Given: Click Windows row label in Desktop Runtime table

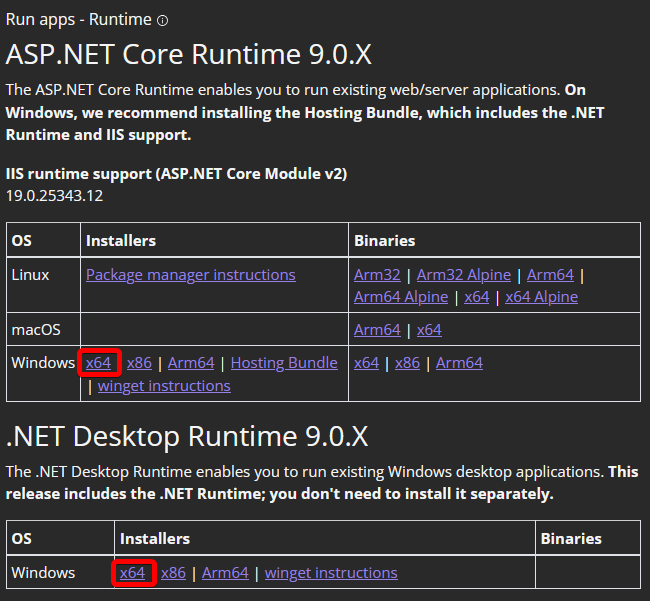Looking at the screenshot, I should 43,573.
